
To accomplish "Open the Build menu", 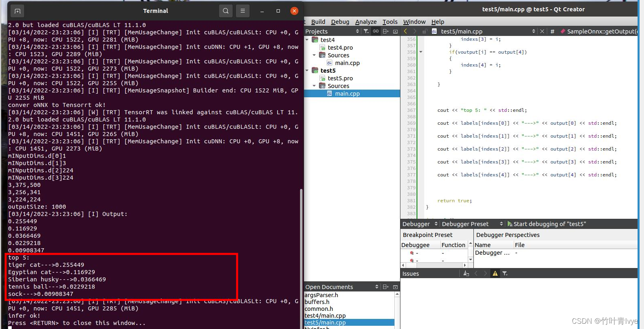I will point(318,22).
